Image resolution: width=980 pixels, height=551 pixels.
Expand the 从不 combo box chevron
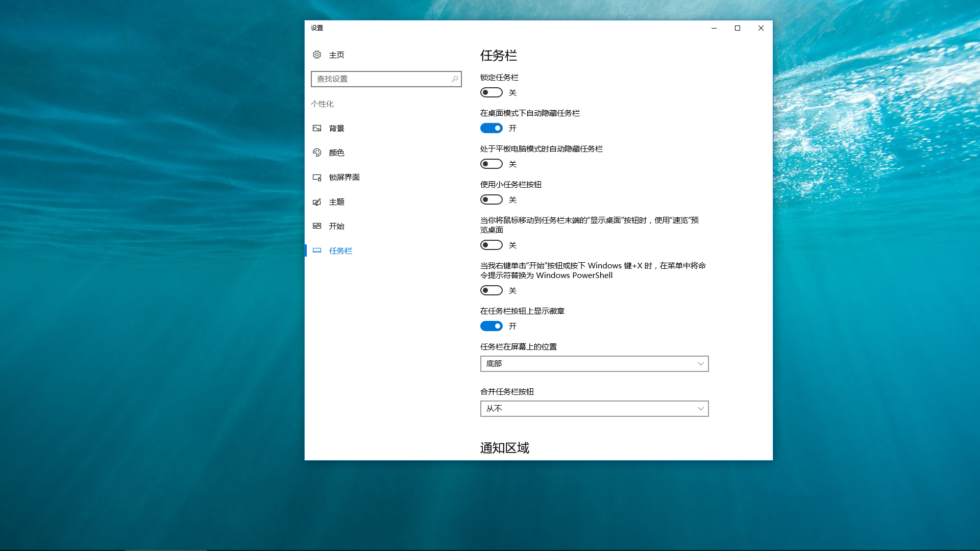point(700,408)
